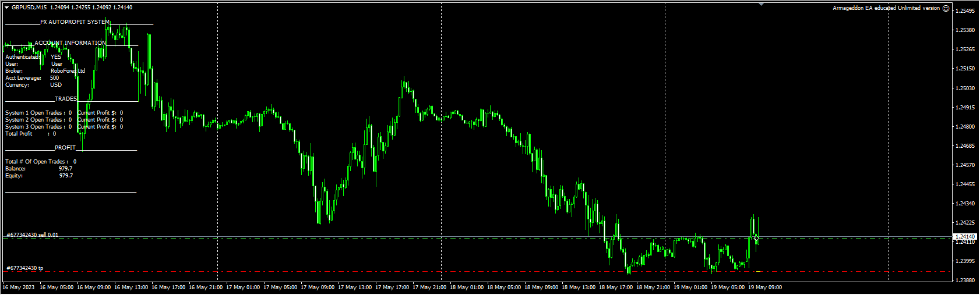
Task: Click the PROFIT section heading
Action: (x=65, y=148)
